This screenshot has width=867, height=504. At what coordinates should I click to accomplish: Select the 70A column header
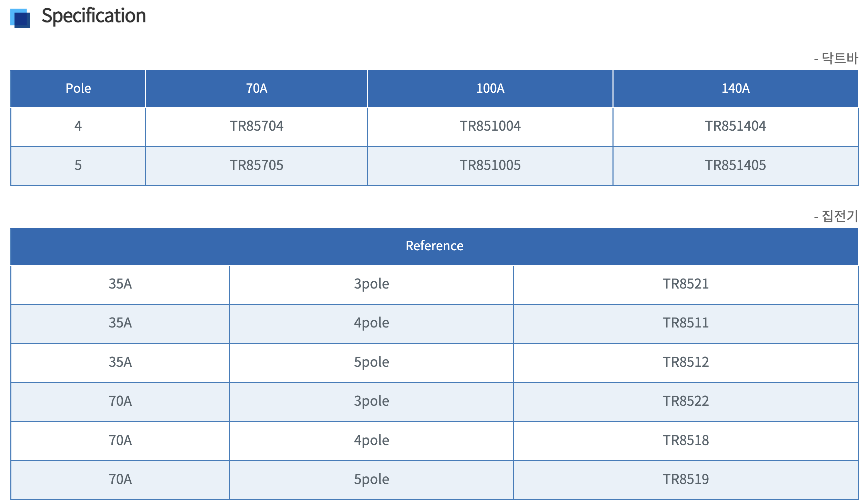257,89
